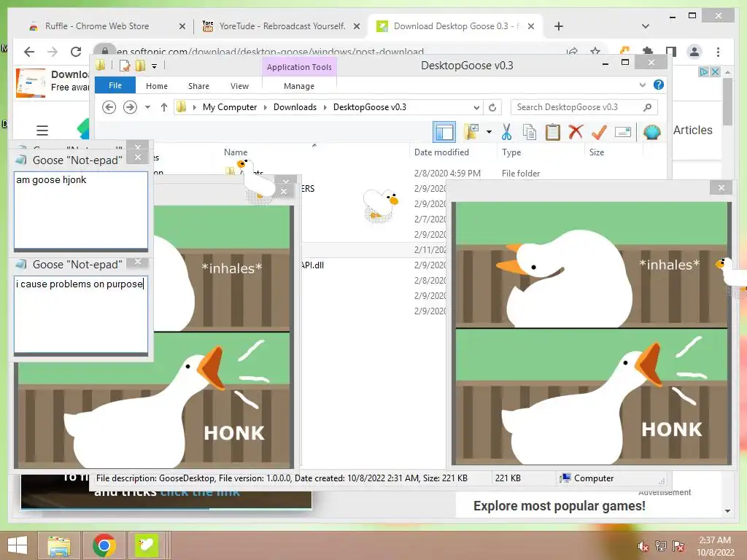
Task: Sort by the Name column header
Action: (236, 152)
